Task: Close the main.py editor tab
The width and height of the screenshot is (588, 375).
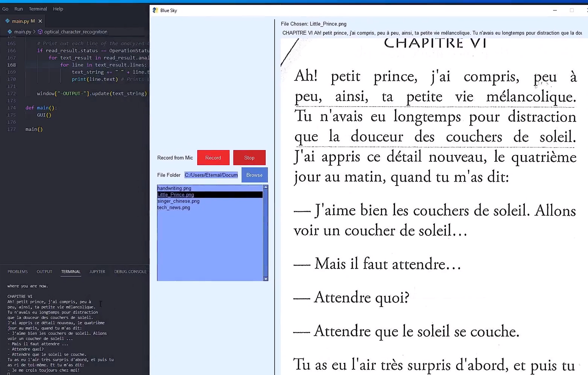Action: click(40, 21)
